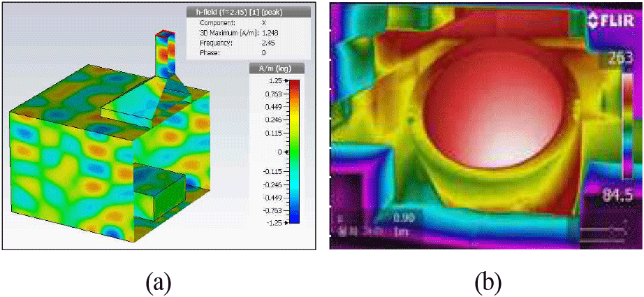Image resolution: width=644 pixels, height=297 pixels.
Task: Click the 263 maximum temperature reading
Action: pos(620,58)
